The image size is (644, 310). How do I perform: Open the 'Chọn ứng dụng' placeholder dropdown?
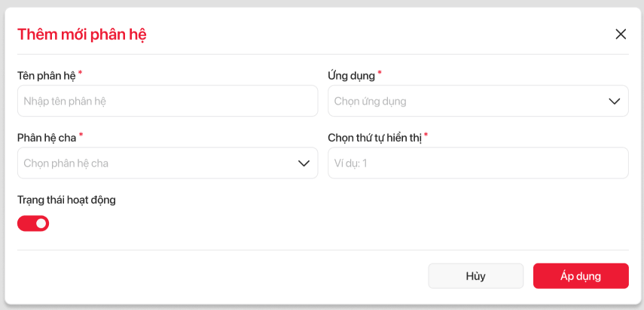click(x=467, y=102)
